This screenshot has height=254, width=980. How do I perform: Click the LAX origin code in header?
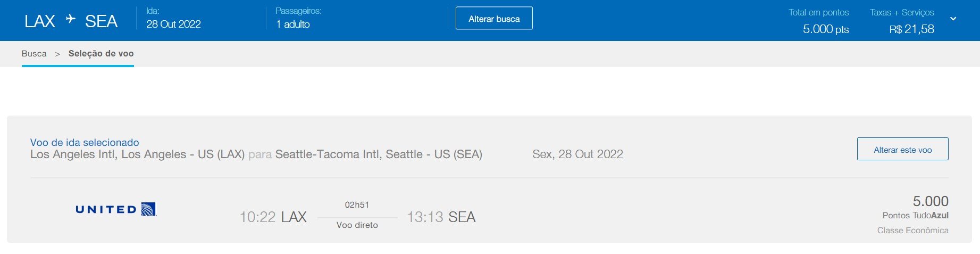coord(40,21)
